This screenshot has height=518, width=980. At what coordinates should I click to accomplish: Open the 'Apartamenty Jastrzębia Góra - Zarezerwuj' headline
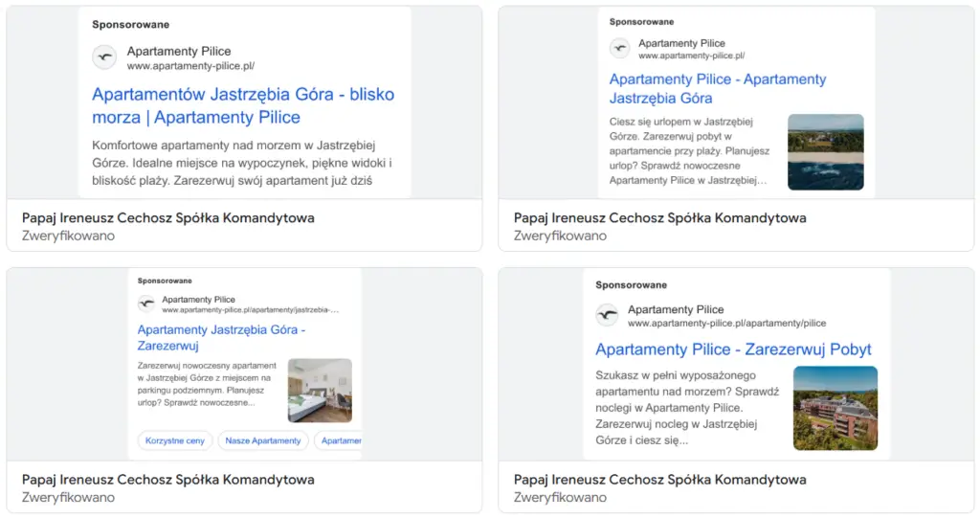(221, 337)
